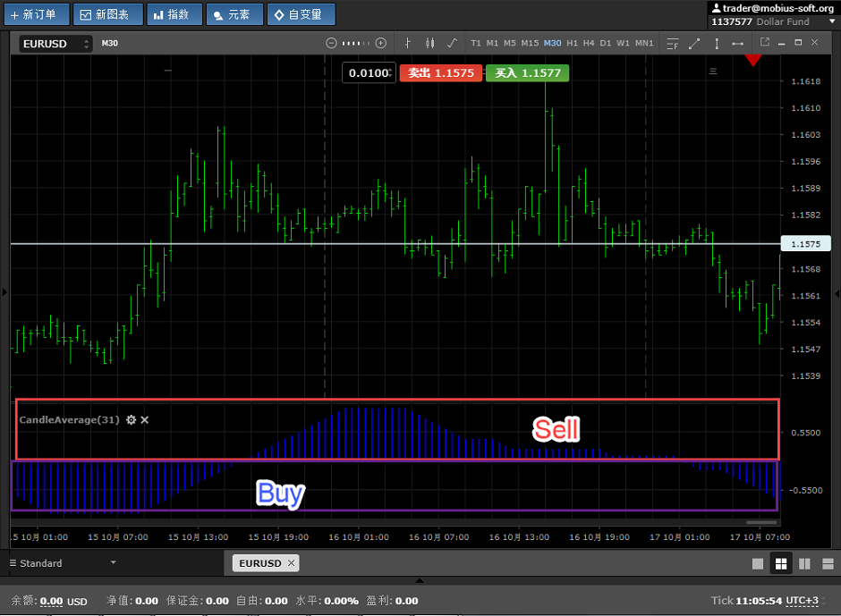Click the 1.1575 current price label
841x616 pixels.
(x=805, y=244)
